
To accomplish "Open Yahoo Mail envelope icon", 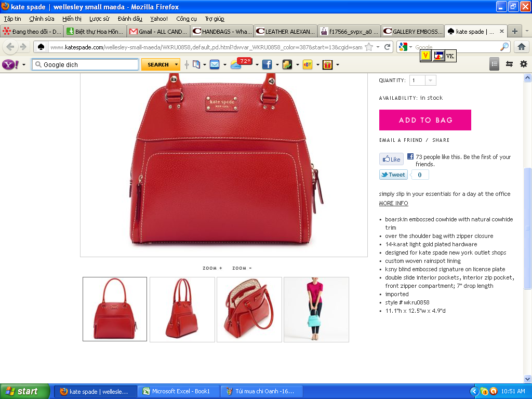I will click(x=215, y=64).
